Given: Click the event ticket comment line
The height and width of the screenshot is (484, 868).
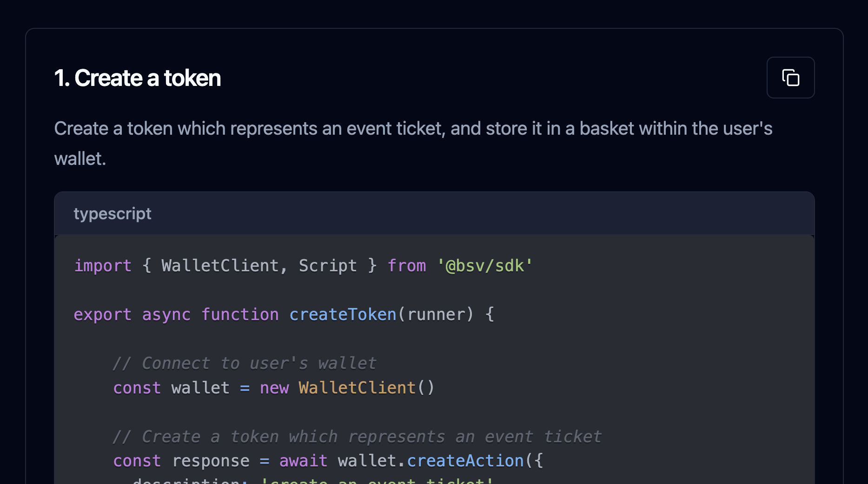Looking at the screenshot, I should pyautogui.click(x=357, y=436).
